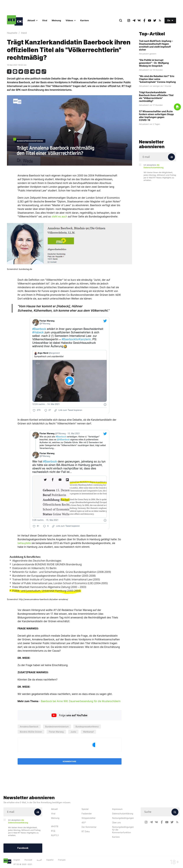
Task: Open the search magnifier in header
Action: point(121,20)
